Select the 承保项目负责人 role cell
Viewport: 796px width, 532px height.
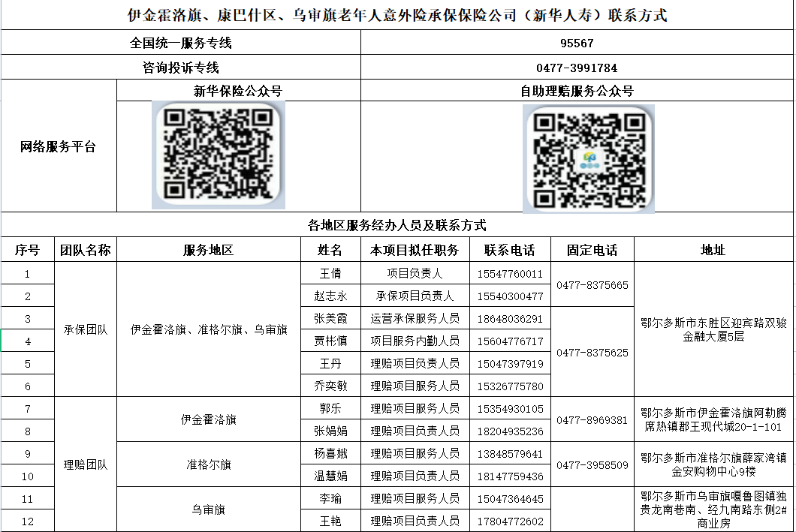pos(415,296)
